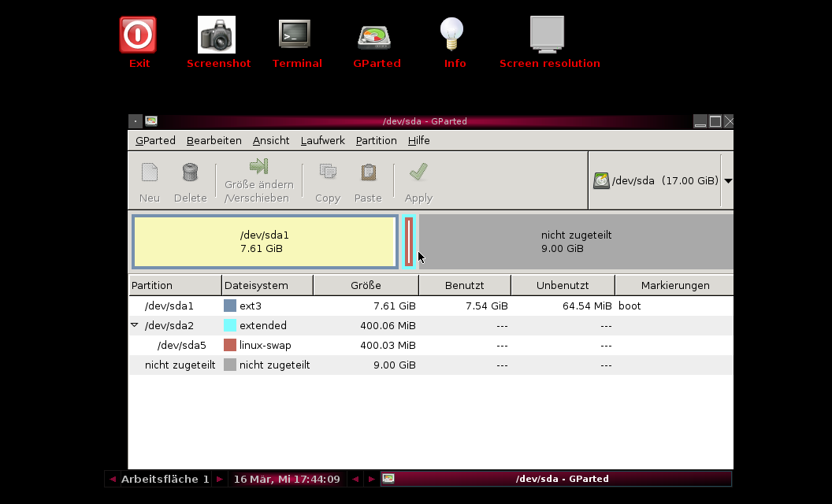Click Größe ändern/Verschieben toolbar button
Image resolution: width=832 pixels, height=504 pixels.
click(259, 181)
